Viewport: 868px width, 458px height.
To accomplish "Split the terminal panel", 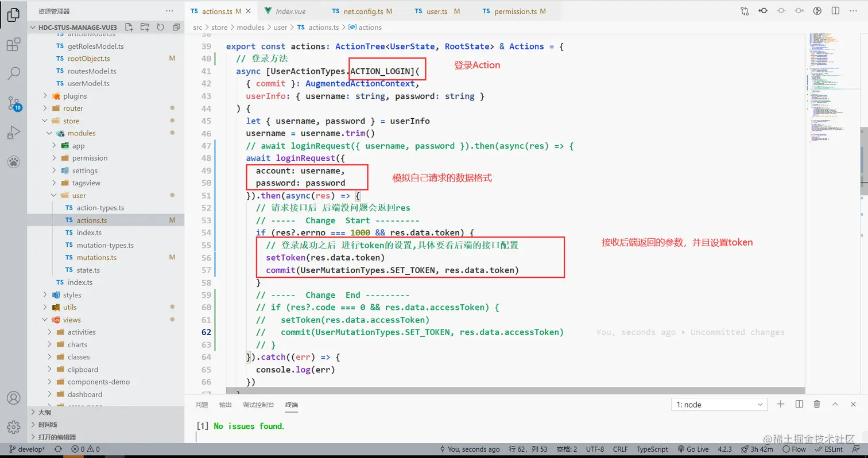I will [x=799, y=405].
